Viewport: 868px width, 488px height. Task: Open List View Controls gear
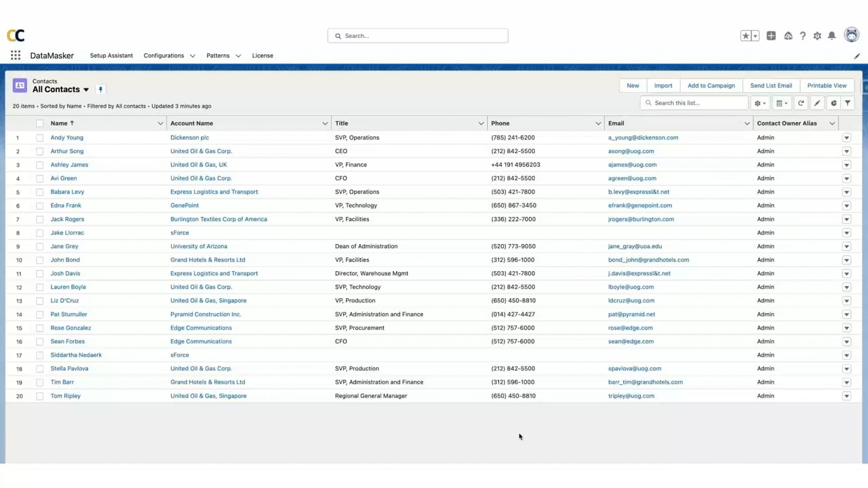[760, 103]
